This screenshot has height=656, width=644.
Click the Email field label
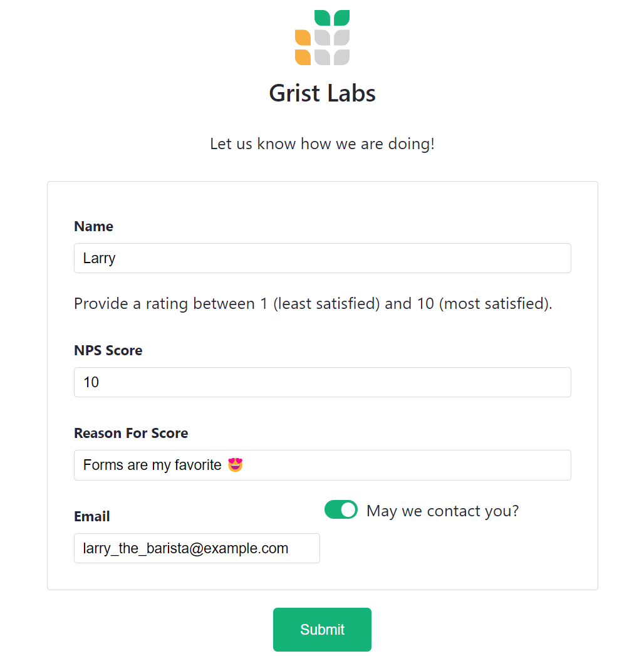pyautogui.click(x=91, y=516)
